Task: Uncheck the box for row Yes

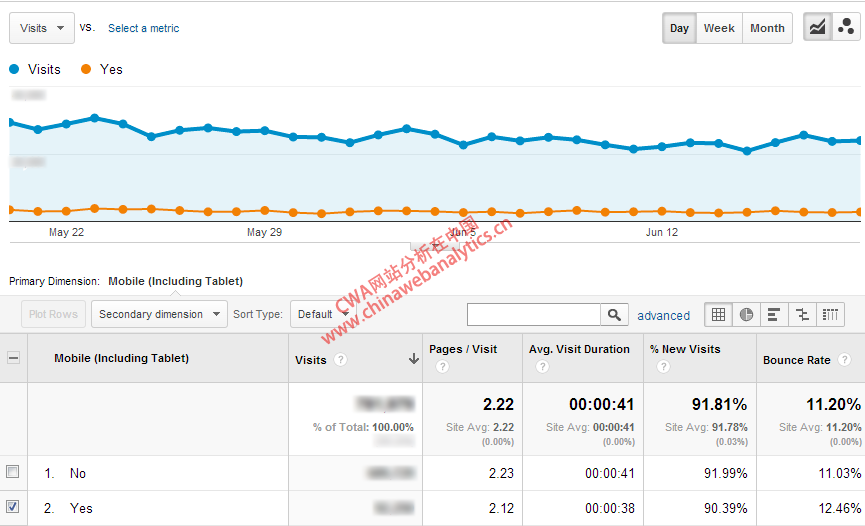Action: coord(13,507)
